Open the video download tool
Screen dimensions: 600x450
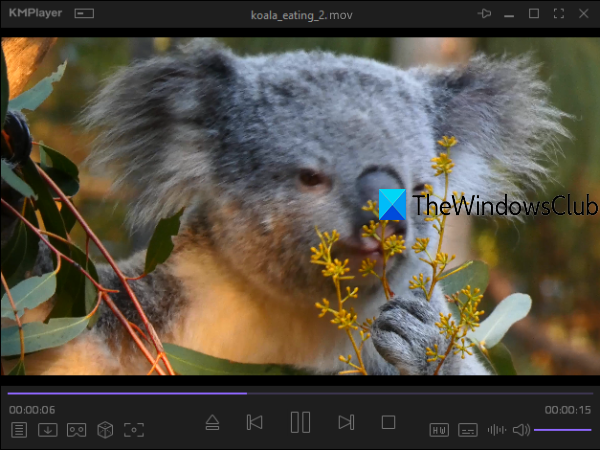pos(48,430)
